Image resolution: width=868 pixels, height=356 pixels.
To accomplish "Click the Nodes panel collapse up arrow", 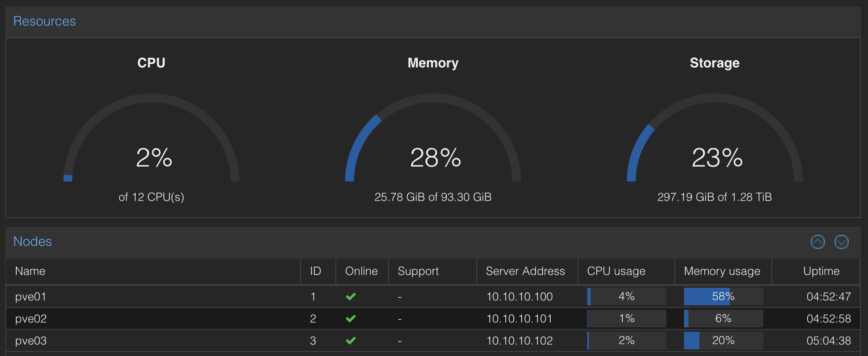I will click(x=817, y=242).
